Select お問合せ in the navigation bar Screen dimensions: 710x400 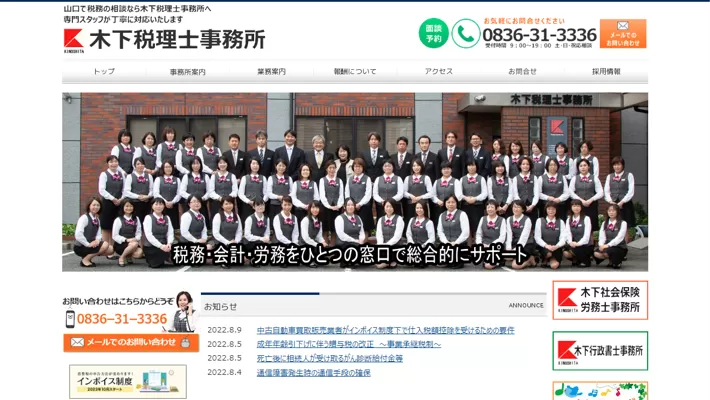pyautogui.click(x=522, y=72)
